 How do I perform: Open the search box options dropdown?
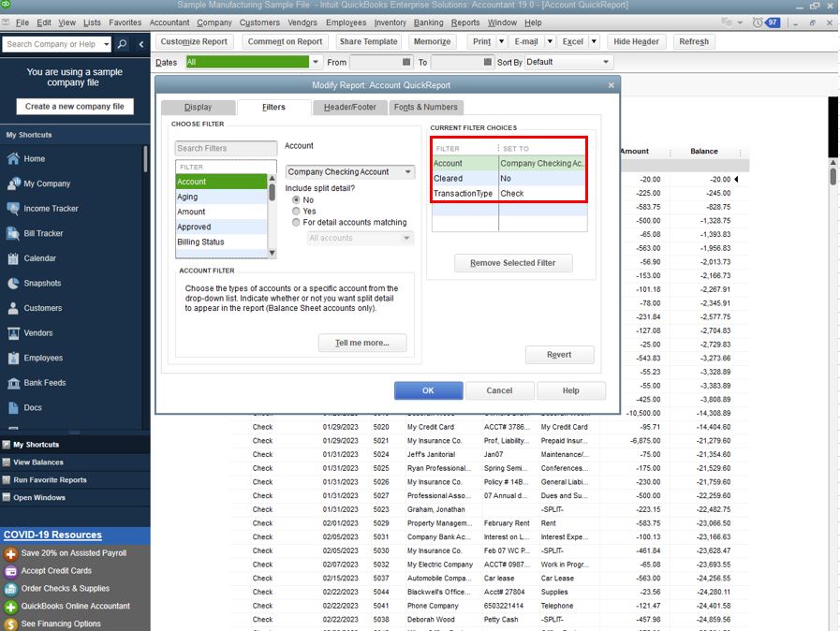pos(106,44)
